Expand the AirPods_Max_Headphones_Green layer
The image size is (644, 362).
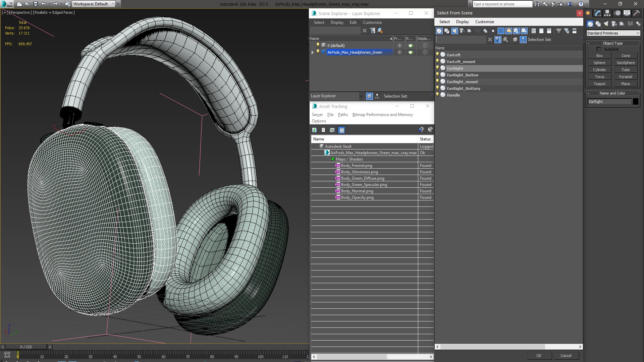(313, 52)
